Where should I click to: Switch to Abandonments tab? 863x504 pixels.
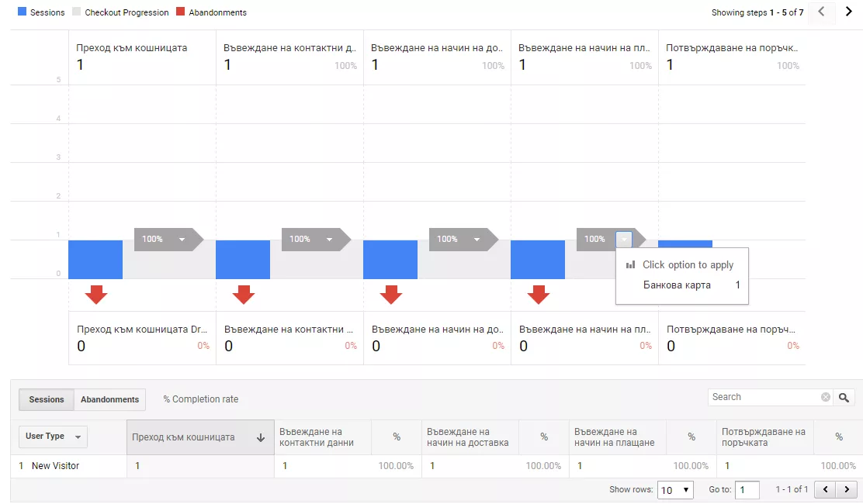(109, 399)
